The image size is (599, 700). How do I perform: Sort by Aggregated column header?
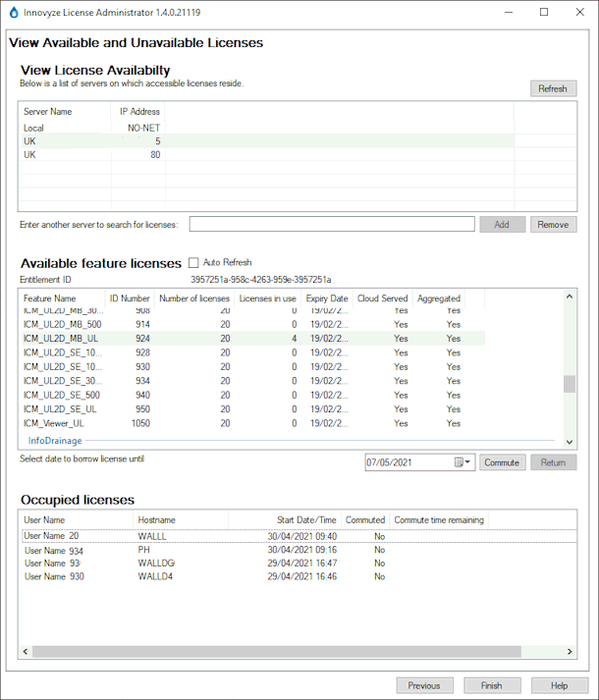(x=439, y=298)
